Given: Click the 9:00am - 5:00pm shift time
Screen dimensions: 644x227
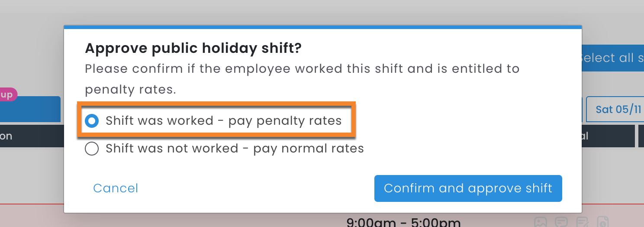Looking at the screenshot, I should tap(403, 223).
